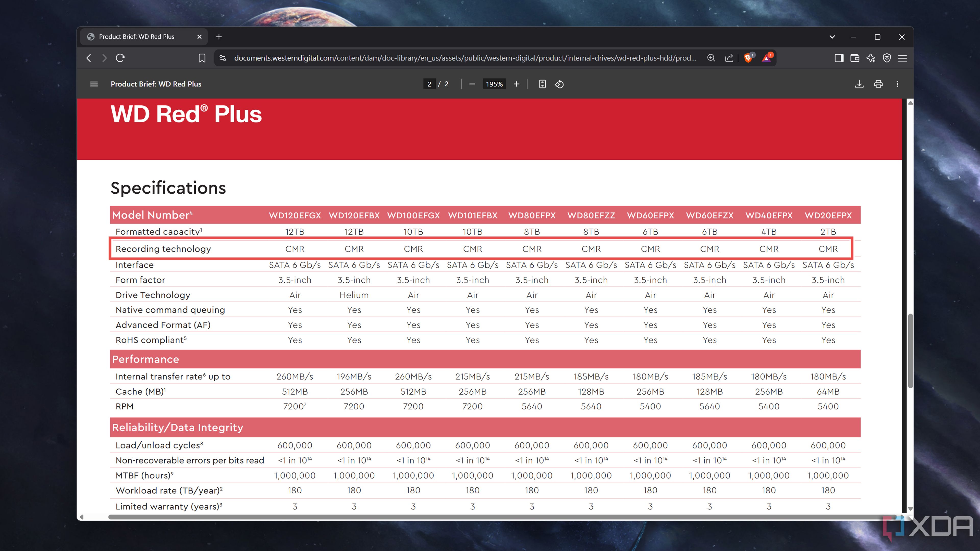The width and height of the screenshot is (980, 551).
Task: Select the WD101EFBX model number
Action: [473, 215]
